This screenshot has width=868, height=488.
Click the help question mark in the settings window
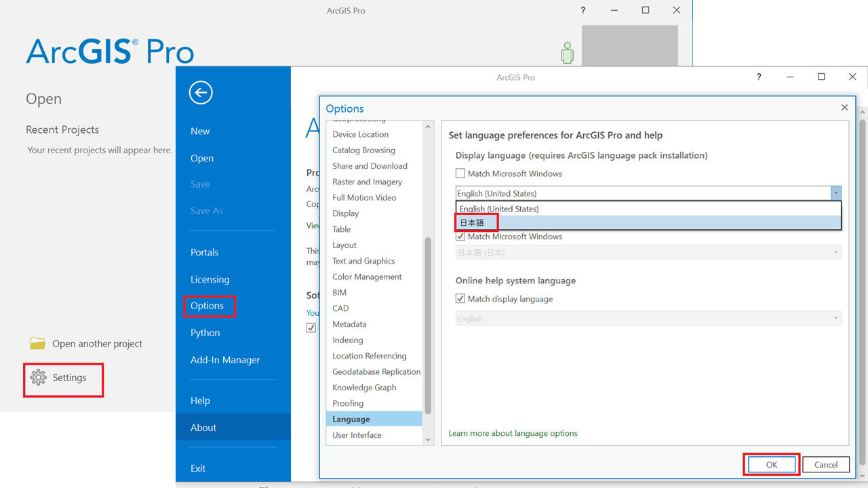(759, 77)
